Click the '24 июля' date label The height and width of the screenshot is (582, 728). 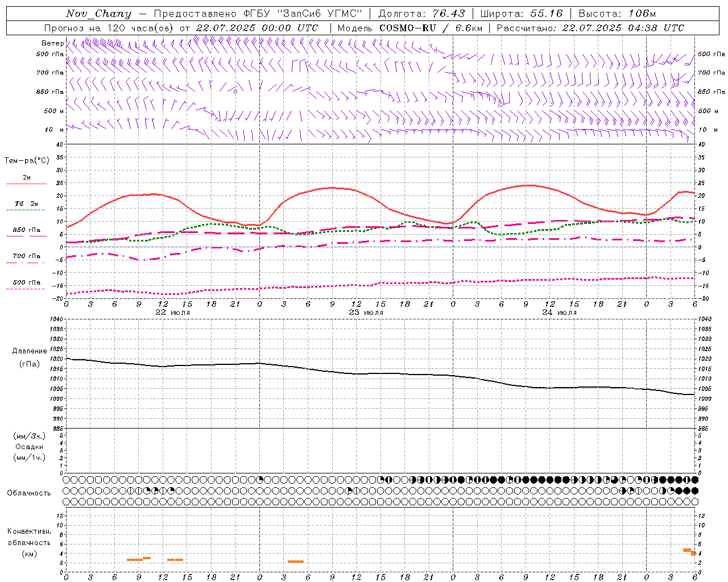(559, 313)
